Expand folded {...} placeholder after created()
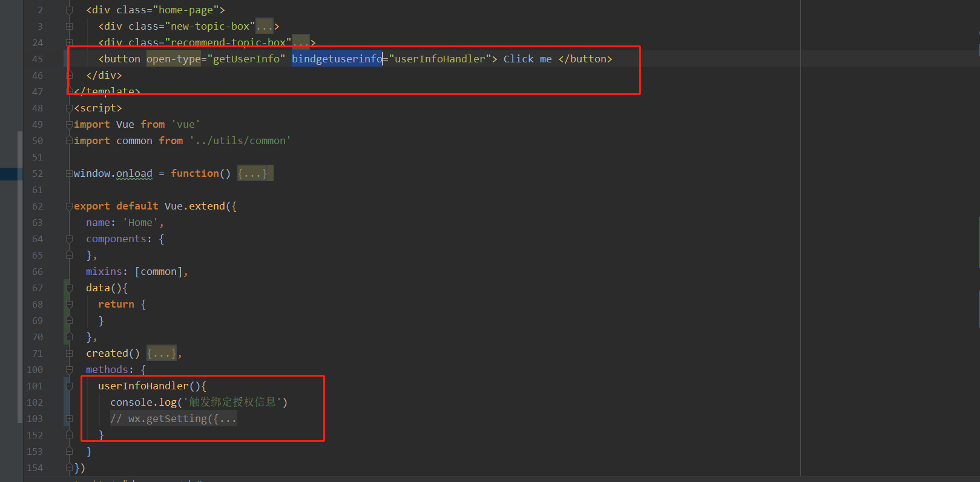The image size is (980, 482). click(x=162, y=353)
